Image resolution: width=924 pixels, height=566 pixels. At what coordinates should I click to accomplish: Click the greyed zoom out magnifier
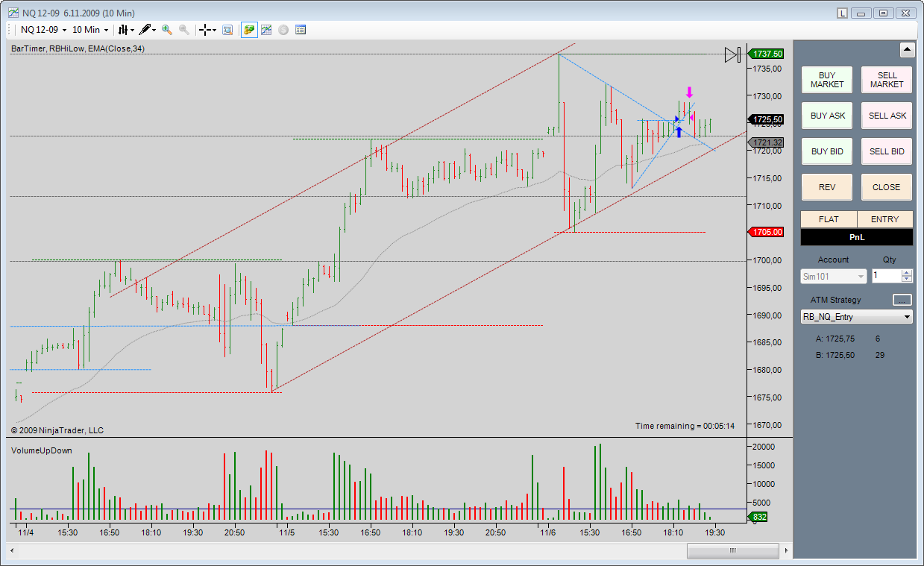pos(183,30)
